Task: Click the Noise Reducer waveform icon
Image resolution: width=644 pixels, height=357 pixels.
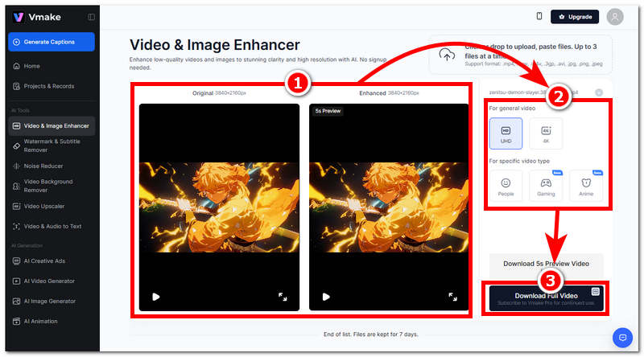Action: 16,166
